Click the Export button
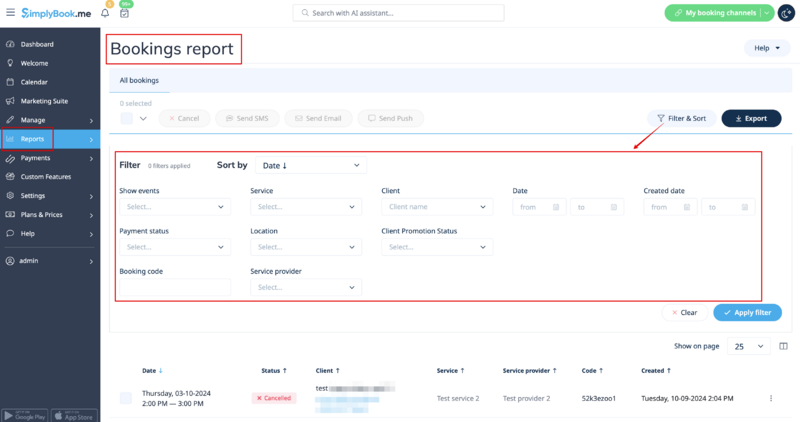 [751, 118]
